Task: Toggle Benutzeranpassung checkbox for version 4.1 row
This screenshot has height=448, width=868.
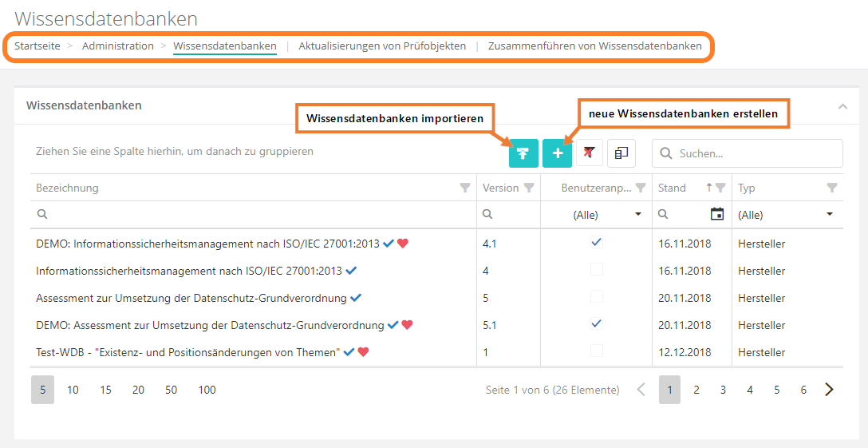Action: point(596,243)
